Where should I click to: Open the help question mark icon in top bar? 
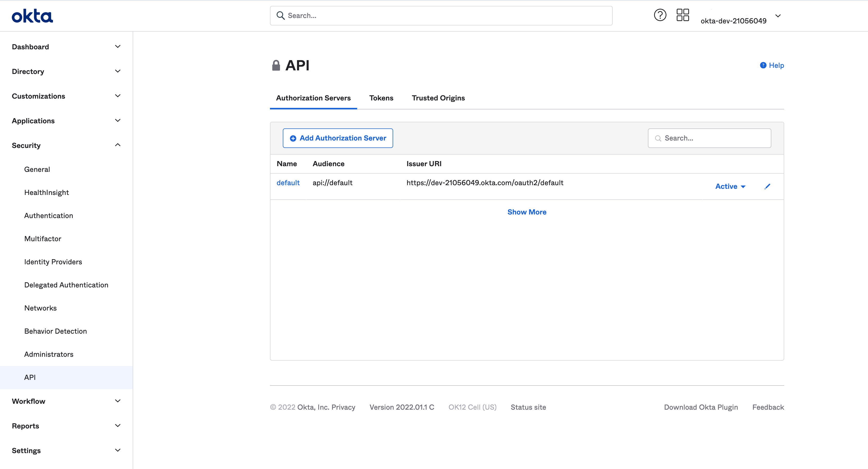tap(660, 15)
